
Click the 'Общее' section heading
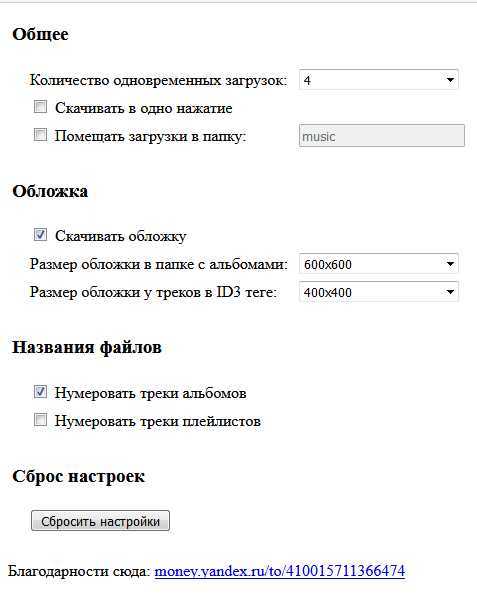[x=40, y=34]
